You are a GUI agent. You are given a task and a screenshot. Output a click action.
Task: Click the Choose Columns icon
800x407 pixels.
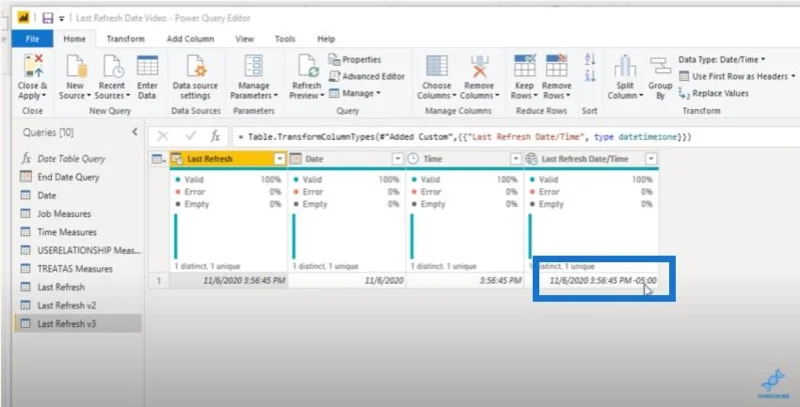(x=437, y=66)
